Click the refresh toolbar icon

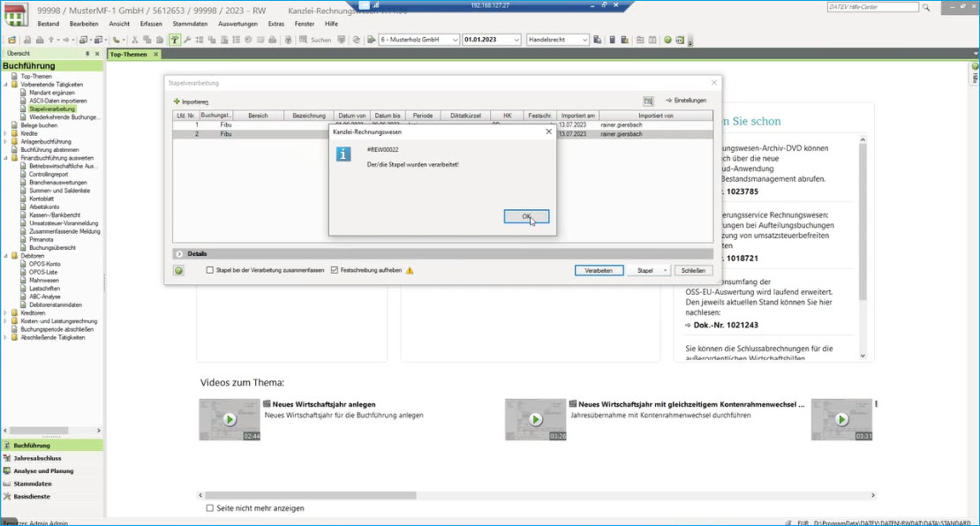click(357, 40)
